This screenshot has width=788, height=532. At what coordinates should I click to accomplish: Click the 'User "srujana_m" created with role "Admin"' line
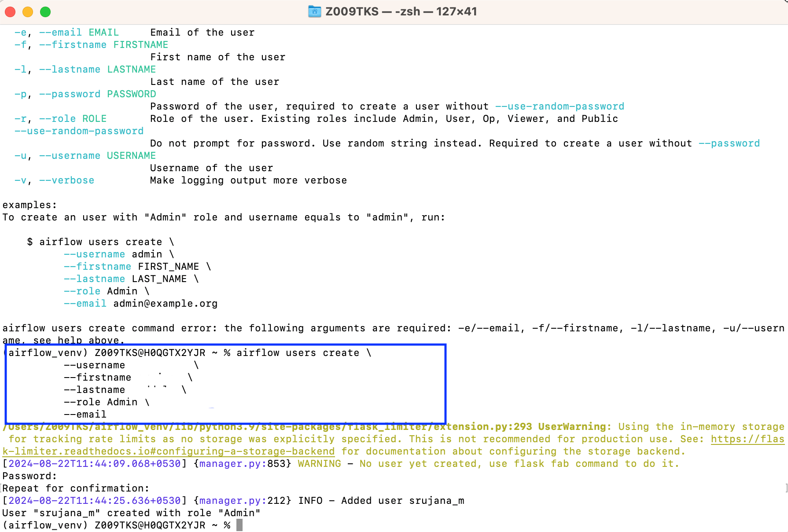pos(131,513)
